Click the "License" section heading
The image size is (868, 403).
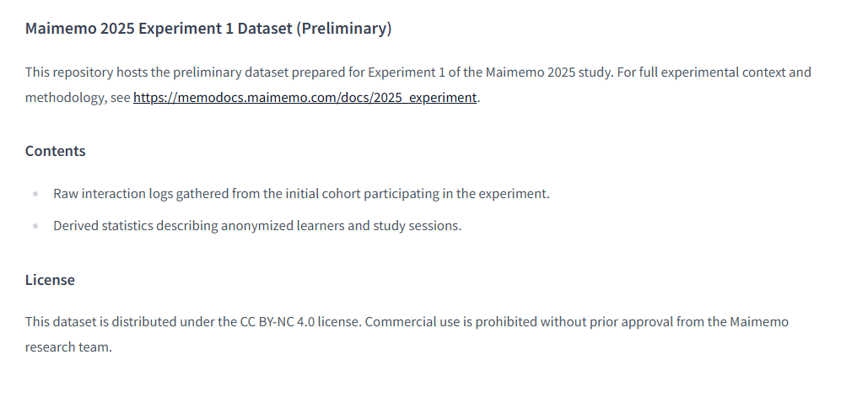click(x=50, y=280)
